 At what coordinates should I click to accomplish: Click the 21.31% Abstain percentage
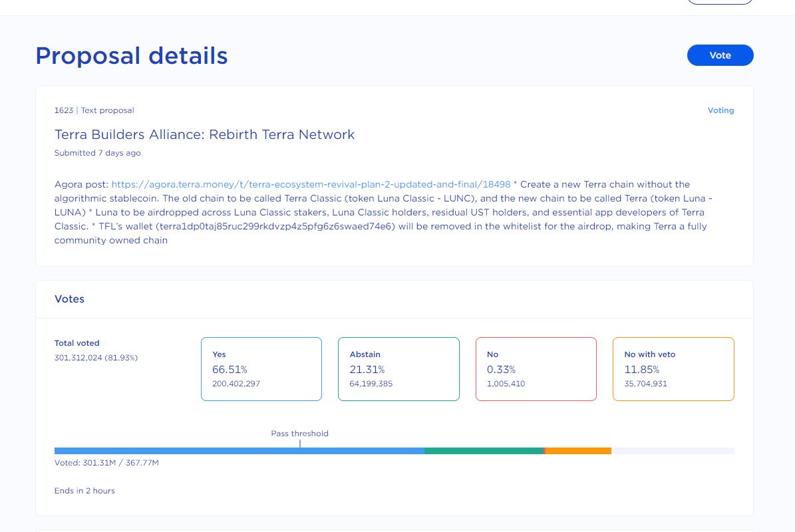[x=367, y=369]
